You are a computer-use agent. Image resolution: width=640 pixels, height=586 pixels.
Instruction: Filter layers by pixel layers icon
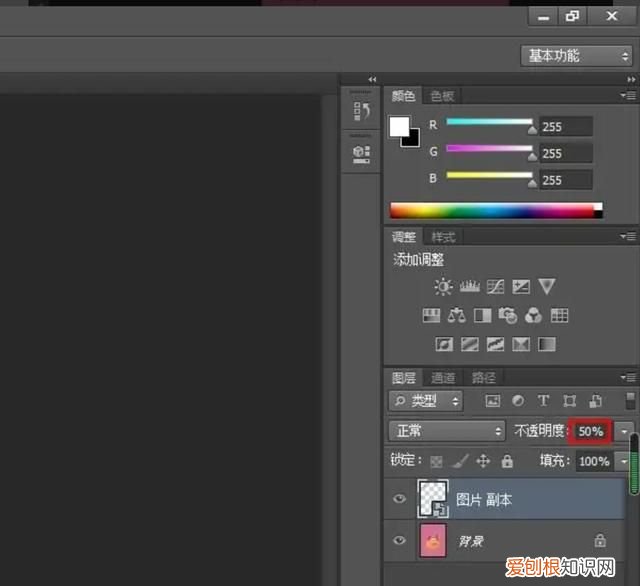(493, 401)
